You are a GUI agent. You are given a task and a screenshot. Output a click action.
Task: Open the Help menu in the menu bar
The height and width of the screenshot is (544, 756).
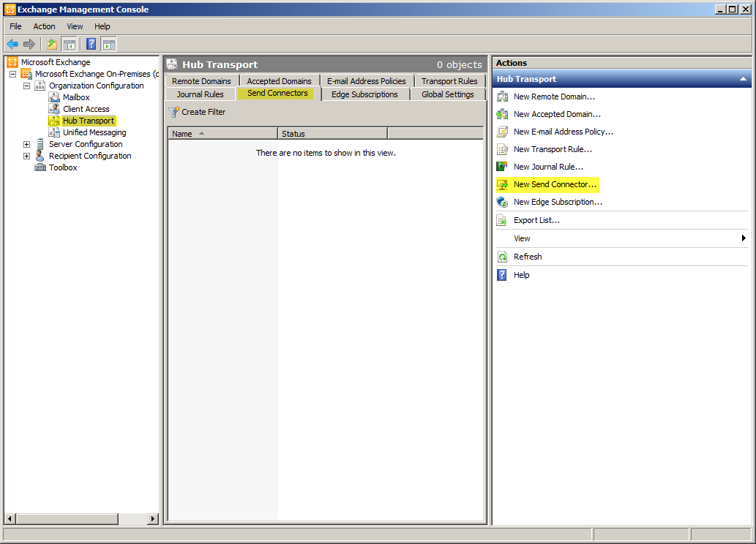coord(102,26)
